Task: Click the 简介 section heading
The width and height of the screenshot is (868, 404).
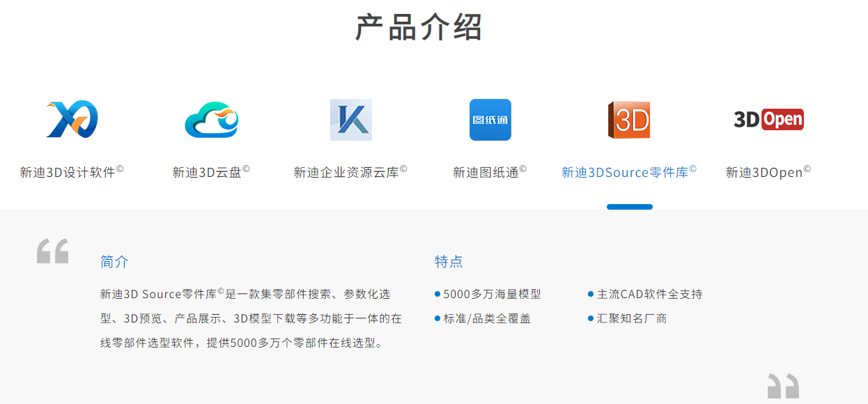Action: point(114,262)
